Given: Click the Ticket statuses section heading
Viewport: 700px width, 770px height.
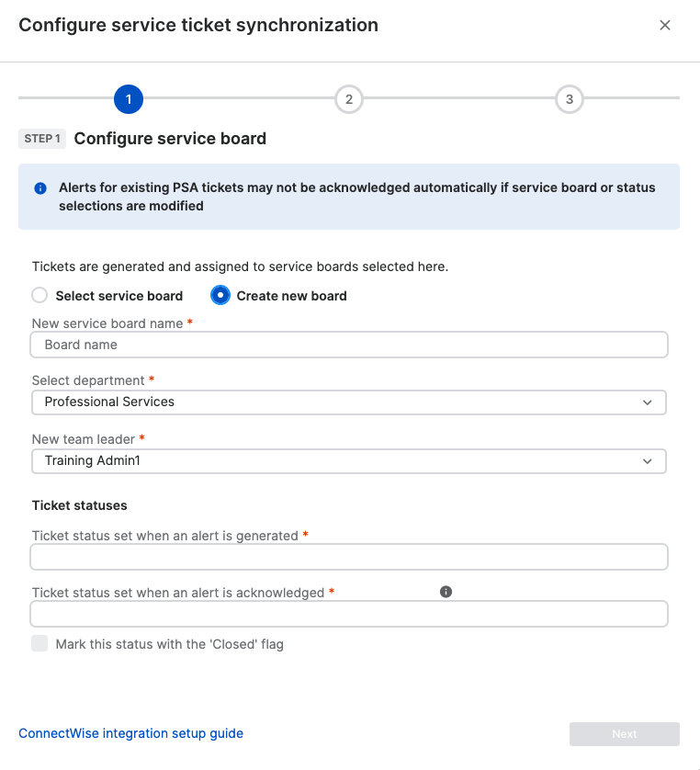Looking at the screenshot, I should click(79, 505).
